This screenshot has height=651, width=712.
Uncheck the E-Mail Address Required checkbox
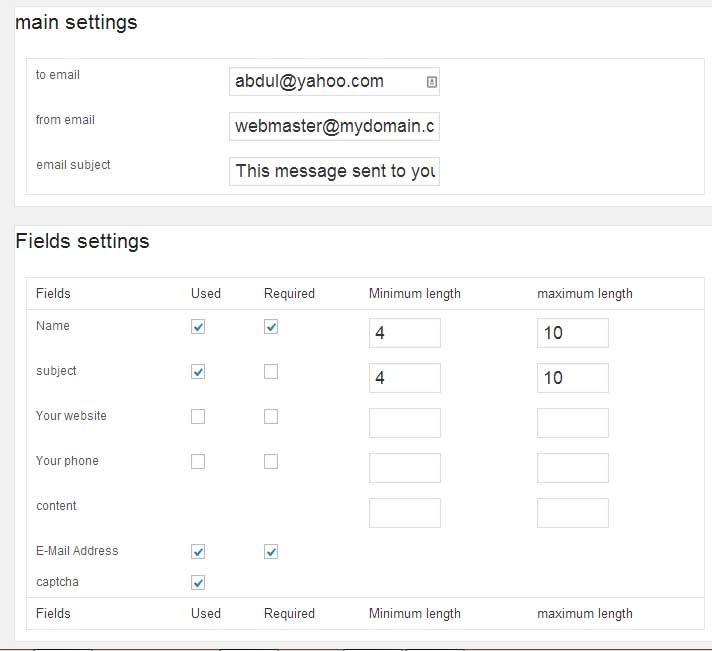tap(271, 552)
